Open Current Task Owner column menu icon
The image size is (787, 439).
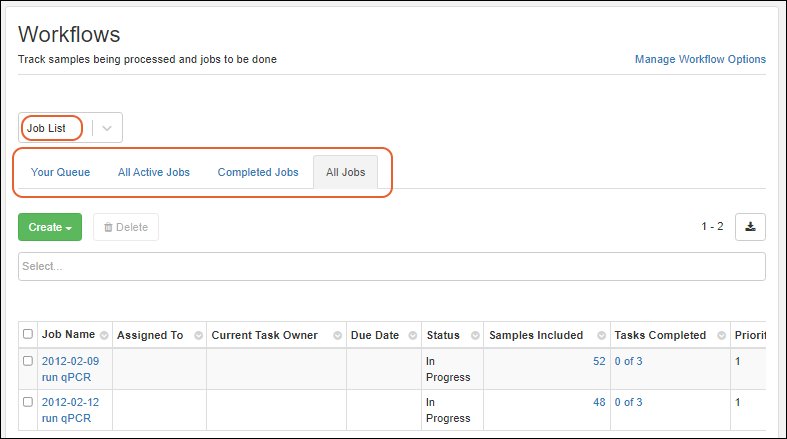pos(337,335)
